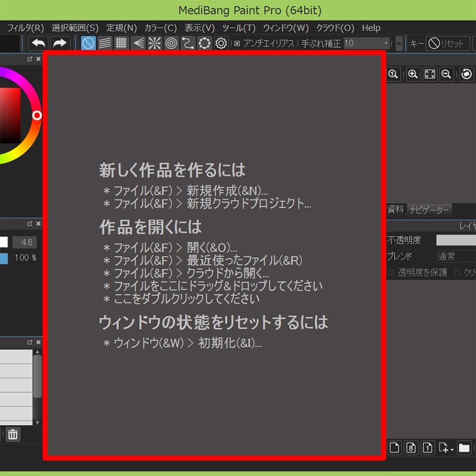
Task: Click the 不透明度 opacity slider
Action: pyautogui.click(x=456, y=240)
